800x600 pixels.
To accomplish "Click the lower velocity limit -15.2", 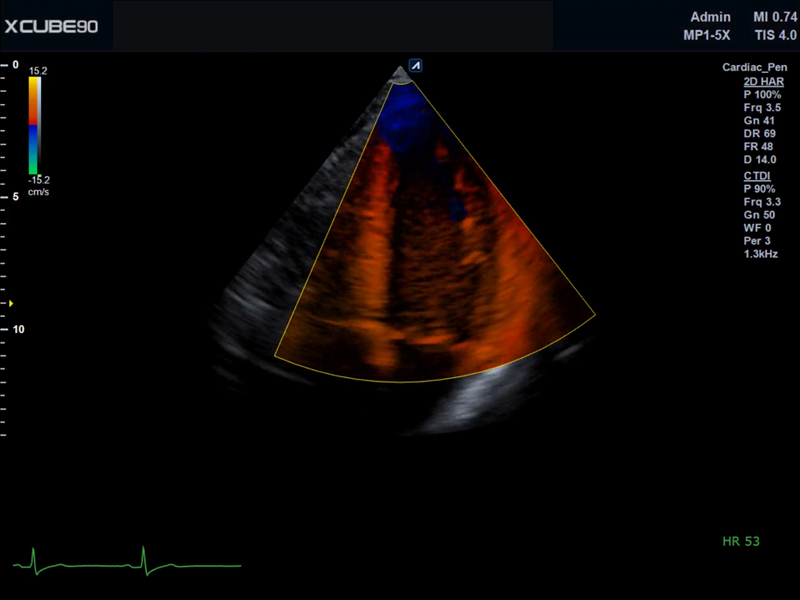I will click(x=39, y=180).
